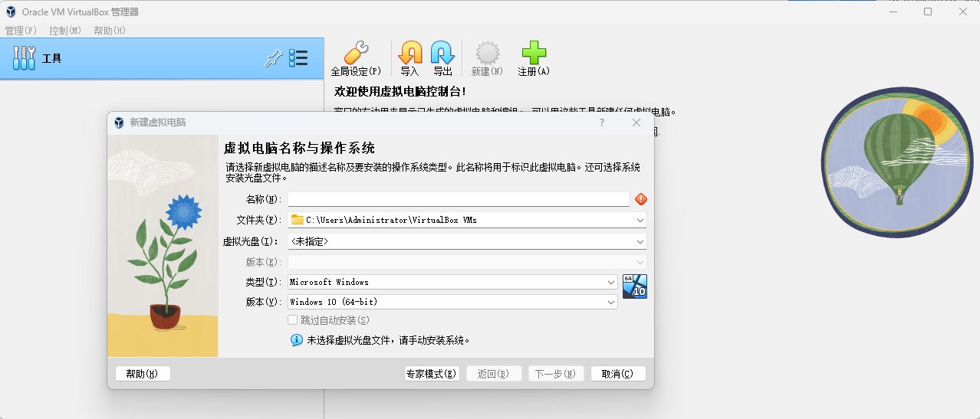
Task: Click into the 名称 name input field
Action: coord(459,199)
